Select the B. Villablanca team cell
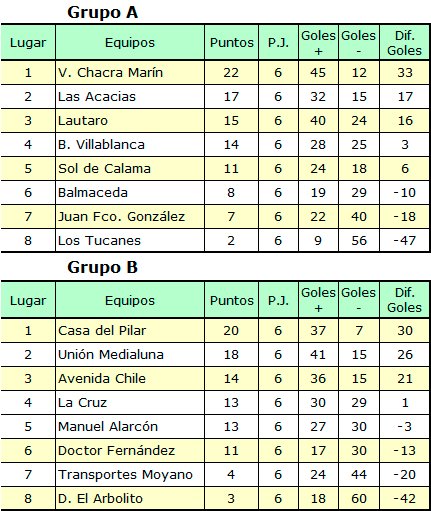431x511 pixels. (x=130, y=145)
